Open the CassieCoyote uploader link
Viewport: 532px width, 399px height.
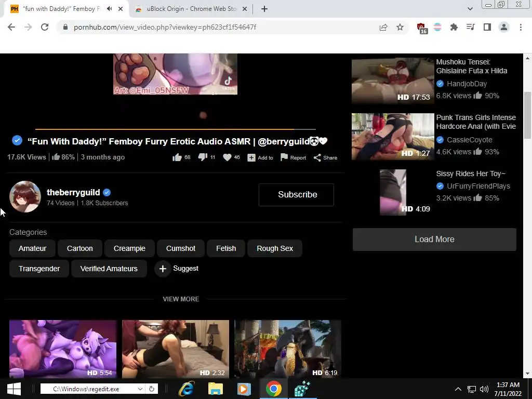click(x=469, y=140)
